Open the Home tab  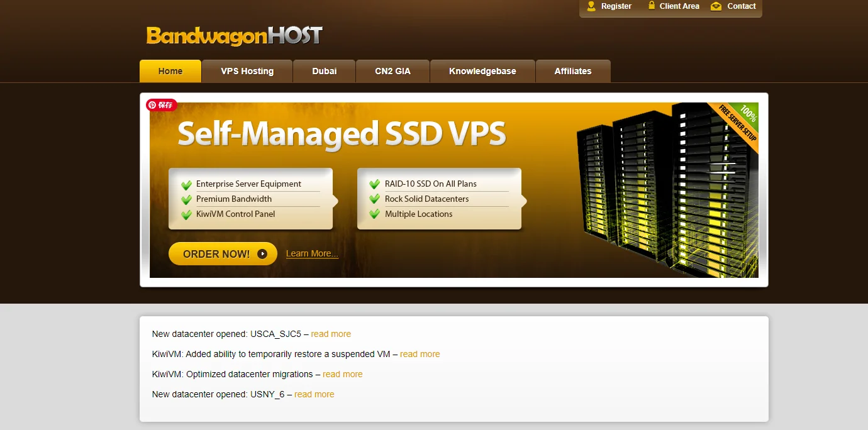[170, 71]
